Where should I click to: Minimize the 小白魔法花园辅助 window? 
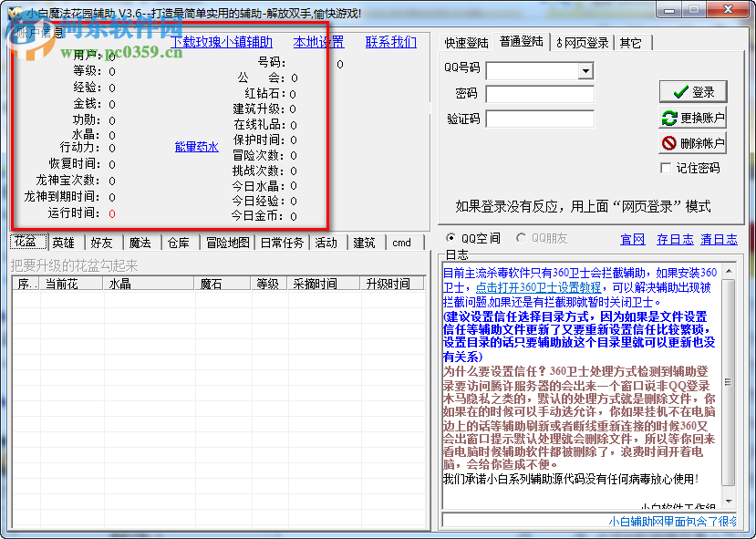pos(669,10)
